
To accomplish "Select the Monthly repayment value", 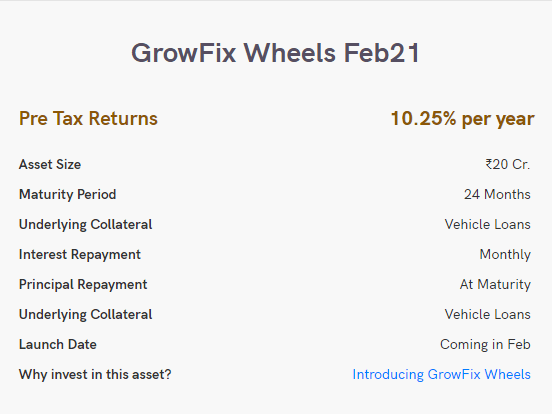I will tap(505, 255).
